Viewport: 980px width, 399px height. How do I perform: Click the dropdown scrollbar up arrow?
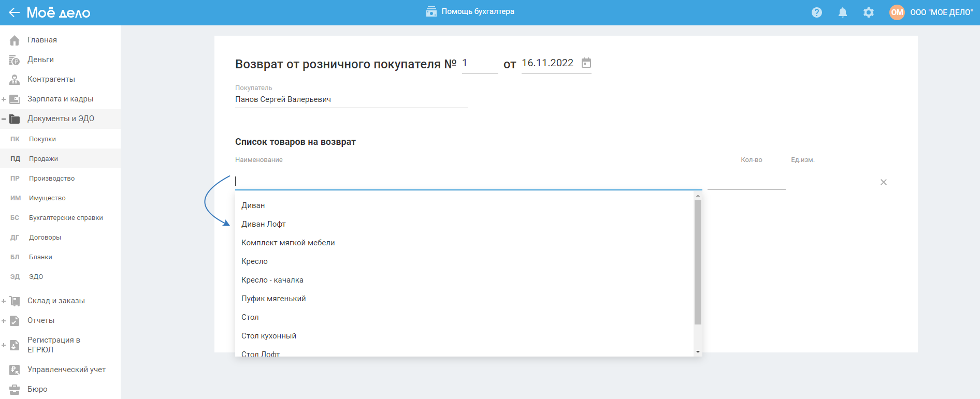(698, 196)
